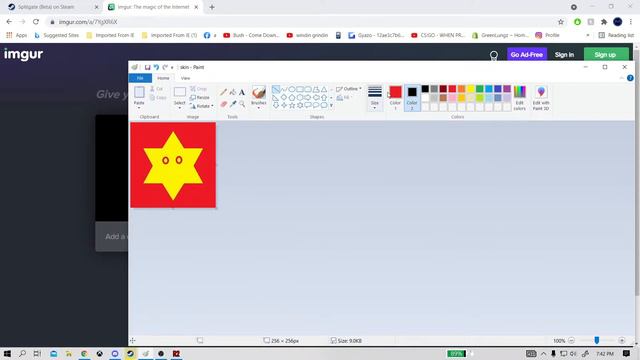Open a new Chrome tab
The image size is (640, 360).
(212, 7)
